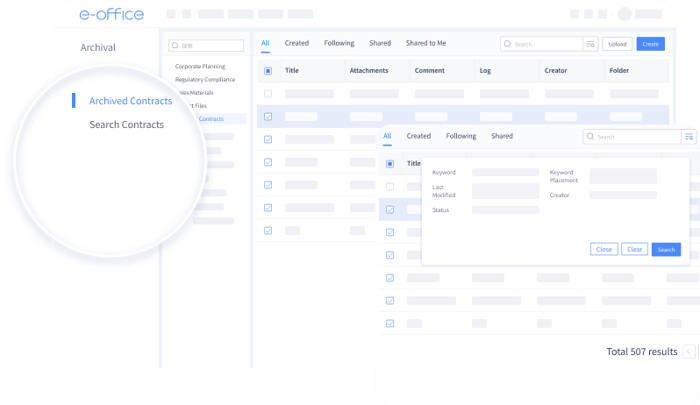700x405 pixels.
Task: Check the unchecked first row checkbox
Action: click(x=268, y=94)
